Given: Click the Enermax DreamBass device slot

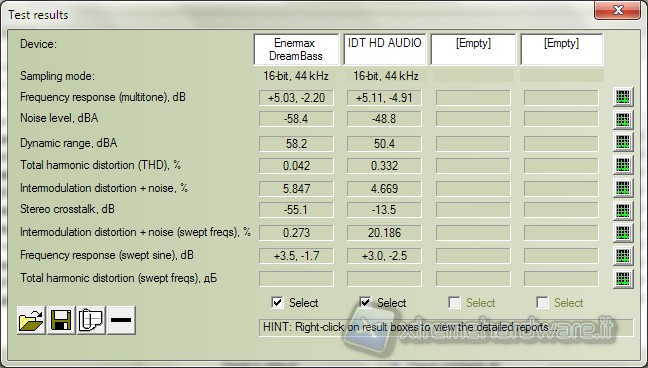Looking at the screenshot, I should pyautogui.click(x=296, y=50).
